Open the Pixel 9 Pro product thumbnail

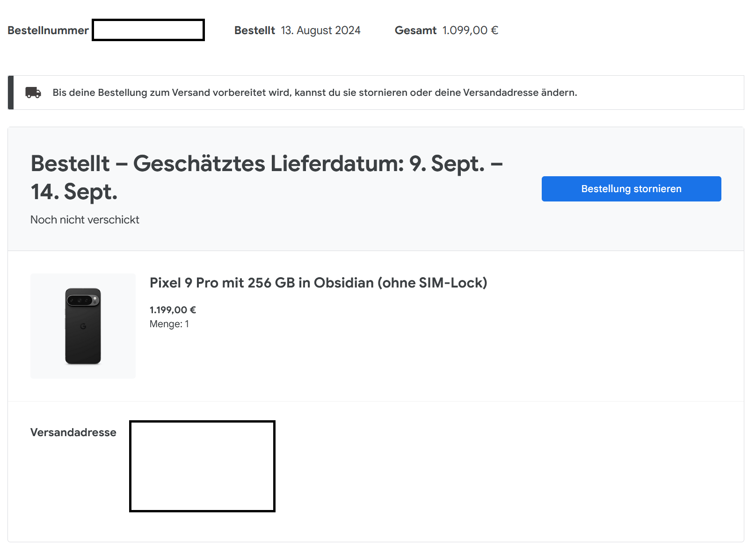pos(83,326)
